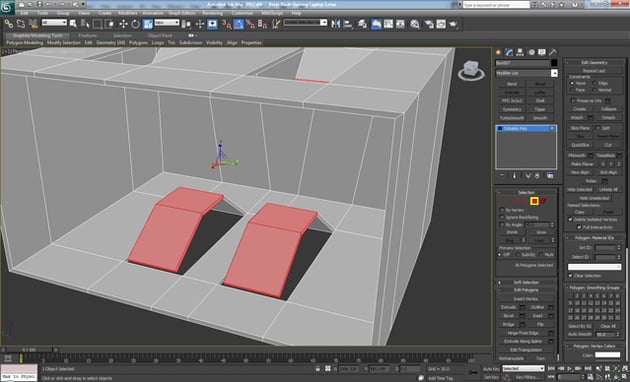
Task: Switch to the Create command panel
Action: pyautogui.click(x=499, y=52)
